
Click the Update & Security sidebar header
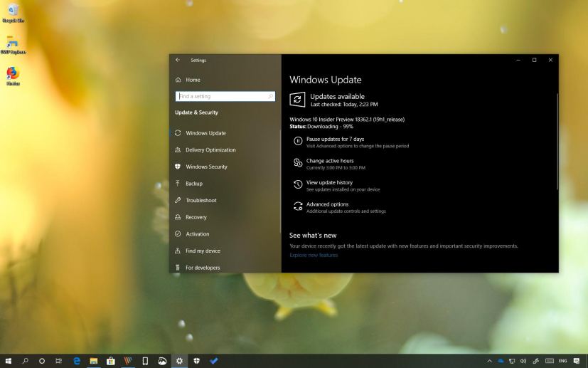click(x=196, y=112)
